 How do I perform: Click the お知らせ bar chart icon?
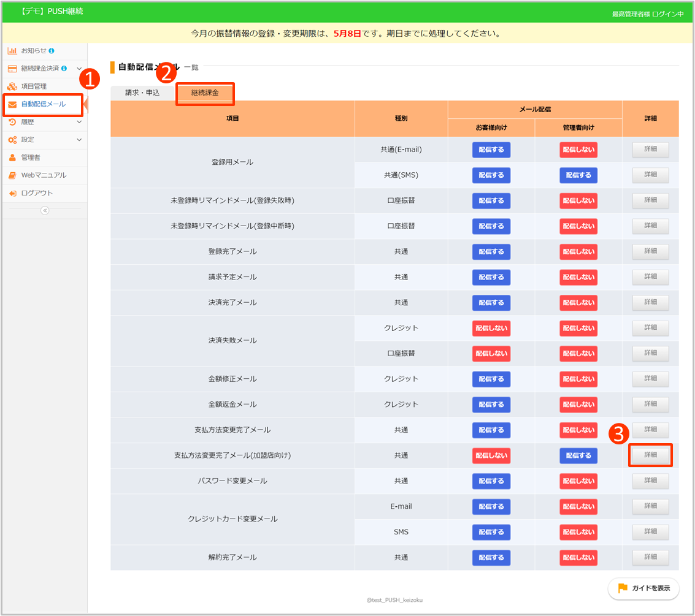[x=12, y=50]
